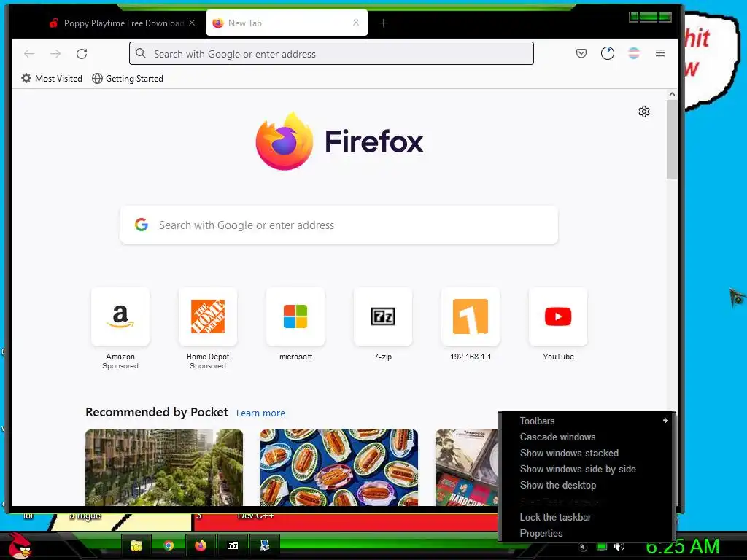747x560 pixels.
Task: Close the Poppy Playtime Free Download tab
Action: click(x=192, y=23)
